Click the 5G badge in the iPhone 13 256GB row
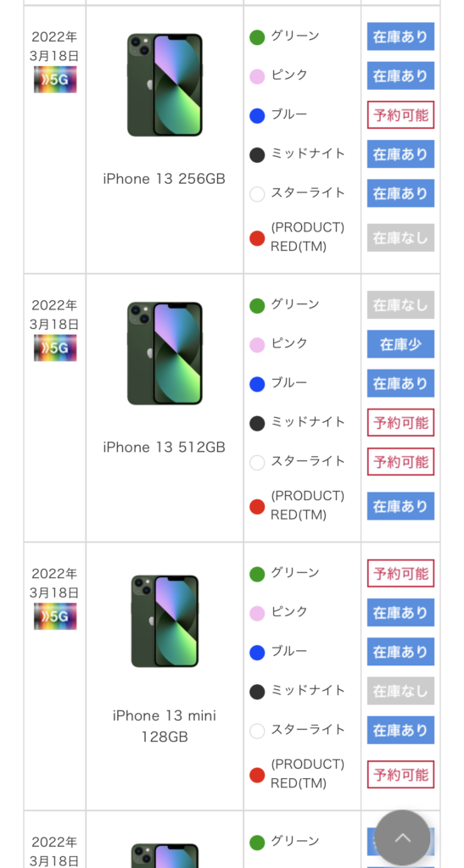Viewport: 464px width, 868px height. 55,80
